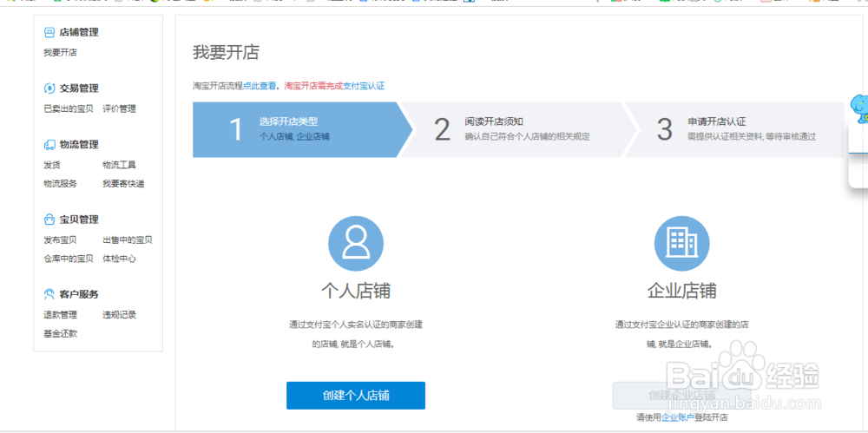Image resolution: width=868 pixels, height=433 pixels.
Task: View 出售中的宝贝
Action: coord(128,240)
